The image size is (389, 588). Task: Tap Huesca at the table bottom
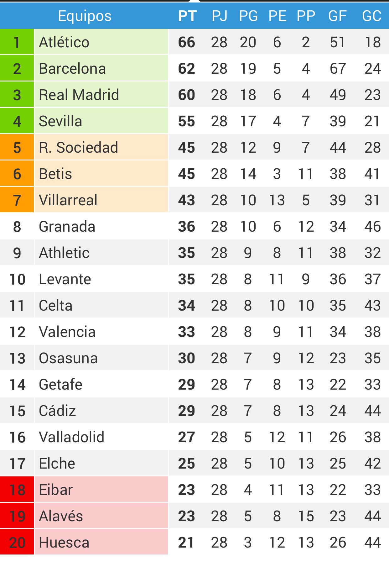click(x=64, y=542)
